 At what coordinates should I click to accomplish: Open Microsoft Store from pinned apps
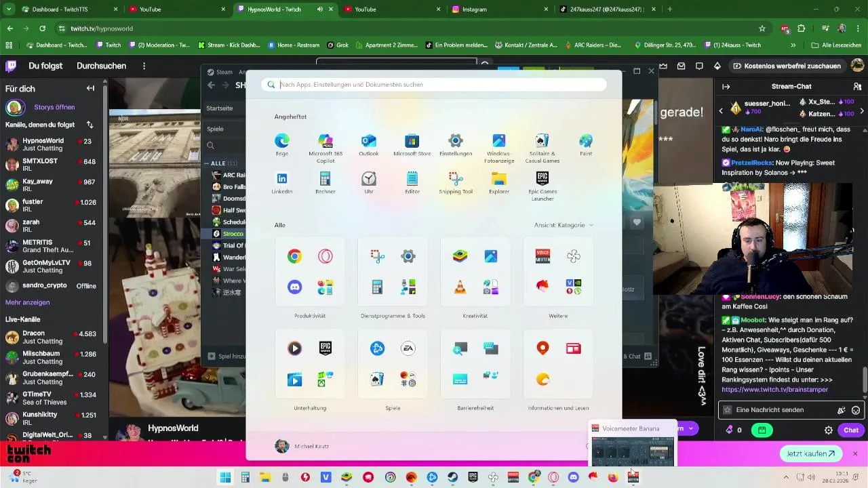click(x=412, y=145)
